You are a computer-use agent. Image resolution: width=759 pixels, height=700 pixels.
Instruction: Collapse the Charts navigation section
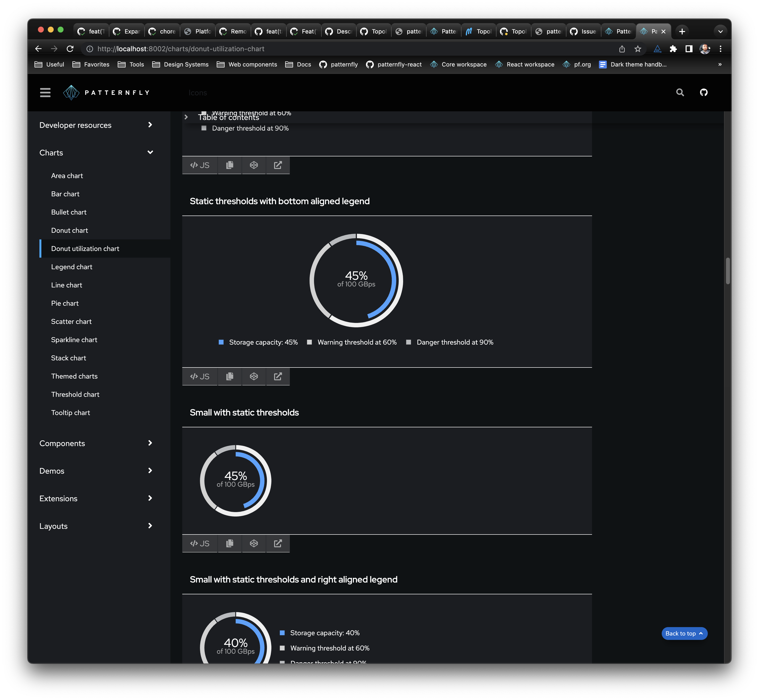click(150, 153)
